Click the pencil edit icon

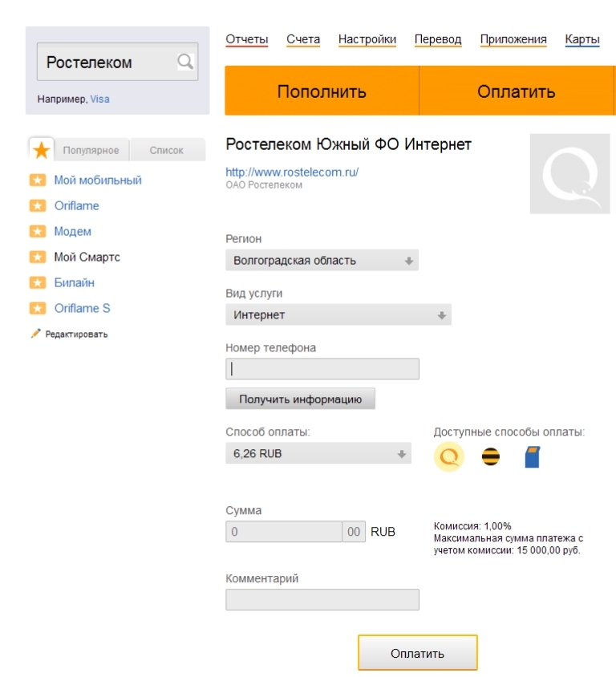[x=35, y=334]
